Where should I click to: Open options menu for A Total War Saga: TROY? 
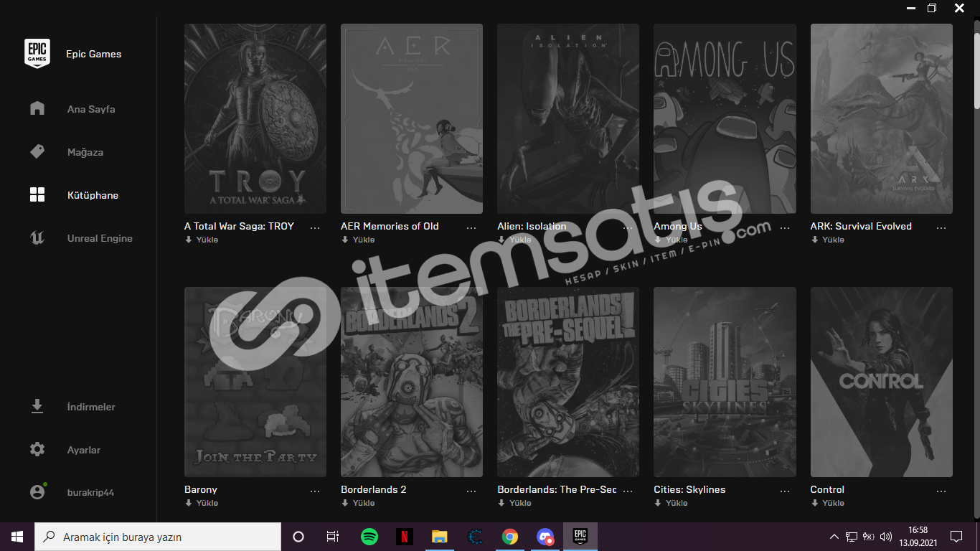[315, 227]
